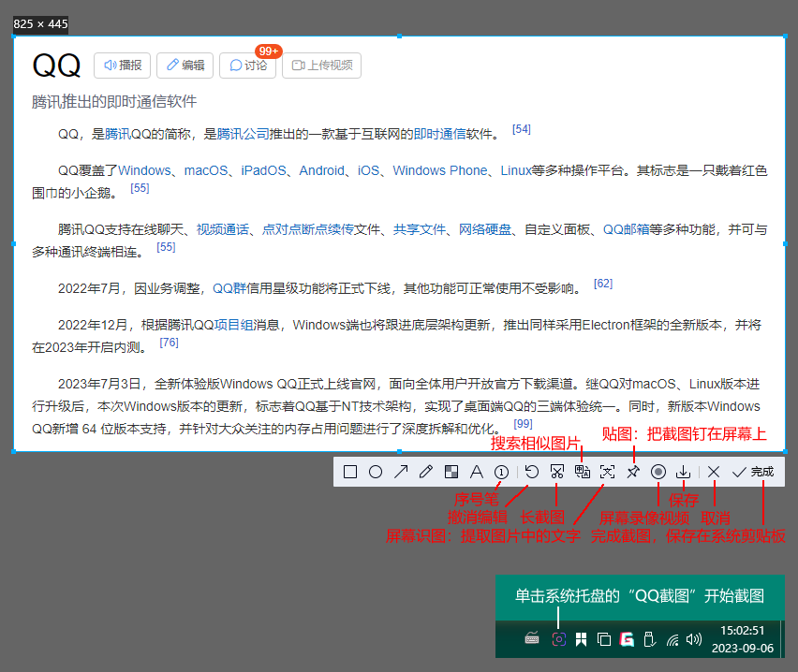
Task: Click 完成 to finish the screenshot
Action: pos(753,472)
